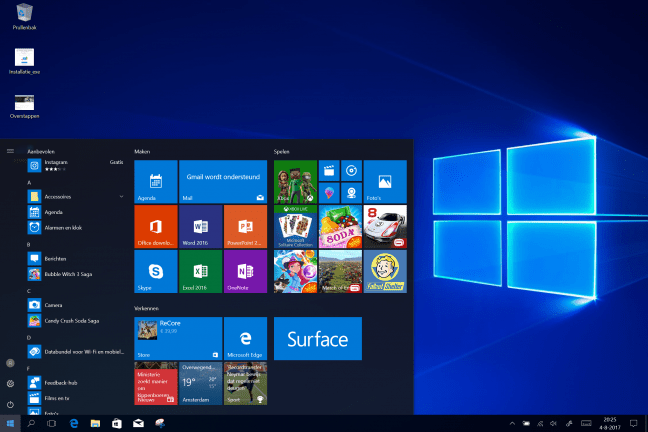Launch the March of Empires tile

pos(340,271)
